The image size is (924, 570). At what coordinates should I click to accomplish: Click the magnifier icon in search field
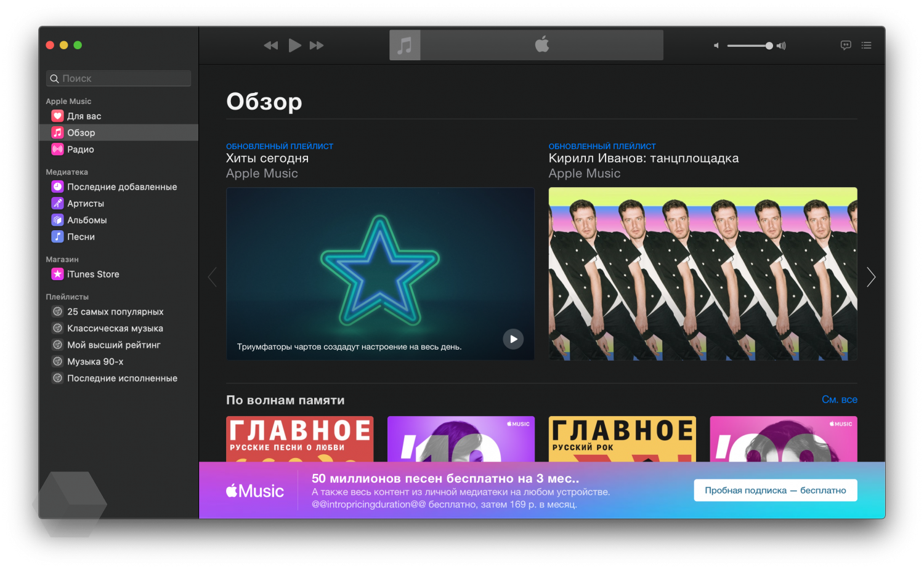click(x=55, y=79)
